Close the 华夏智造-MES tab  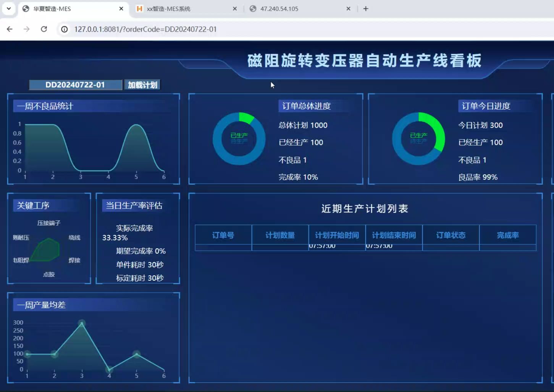121,9
